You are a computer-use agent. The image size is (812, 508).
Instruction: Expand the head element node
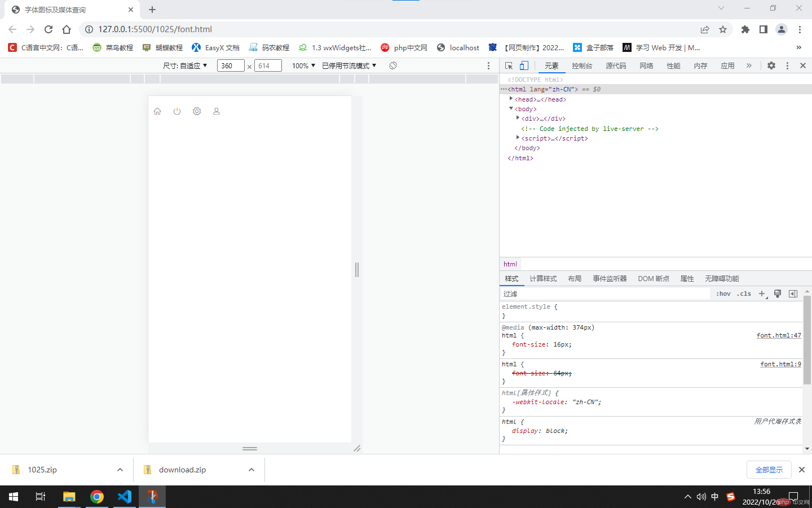(x=511, y=99)
